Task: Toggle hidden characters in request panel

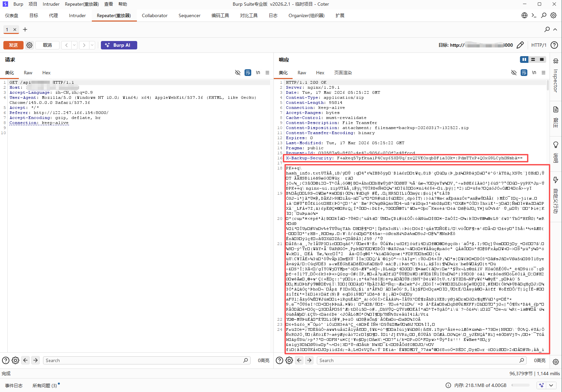Action: [238, 73]
